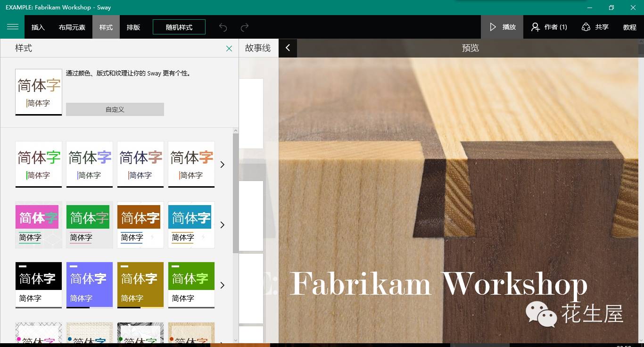Choose the white style with green accent
Image resolution: width=644 pixels, height=347 pixels.
point(39,164)
